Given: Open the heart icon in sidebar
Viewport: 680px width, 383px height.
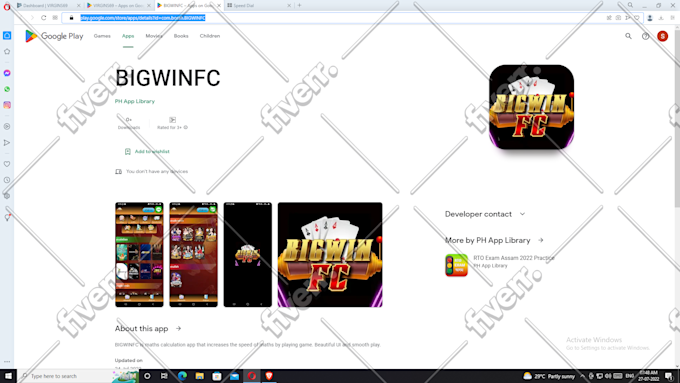Looking at the screenshot, I should click(x=7, y=164).
